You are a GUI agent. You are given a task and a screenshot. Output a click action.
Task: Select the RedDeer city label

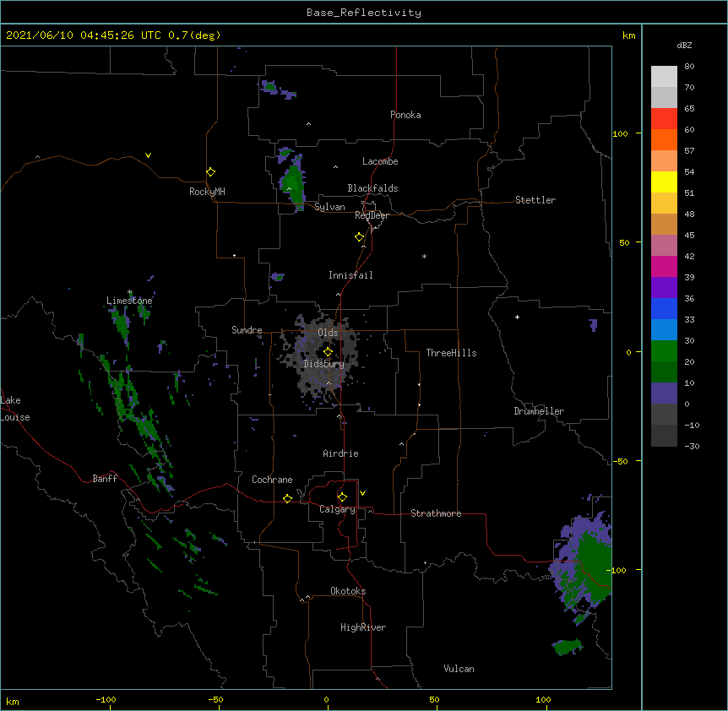pos(372,215)
